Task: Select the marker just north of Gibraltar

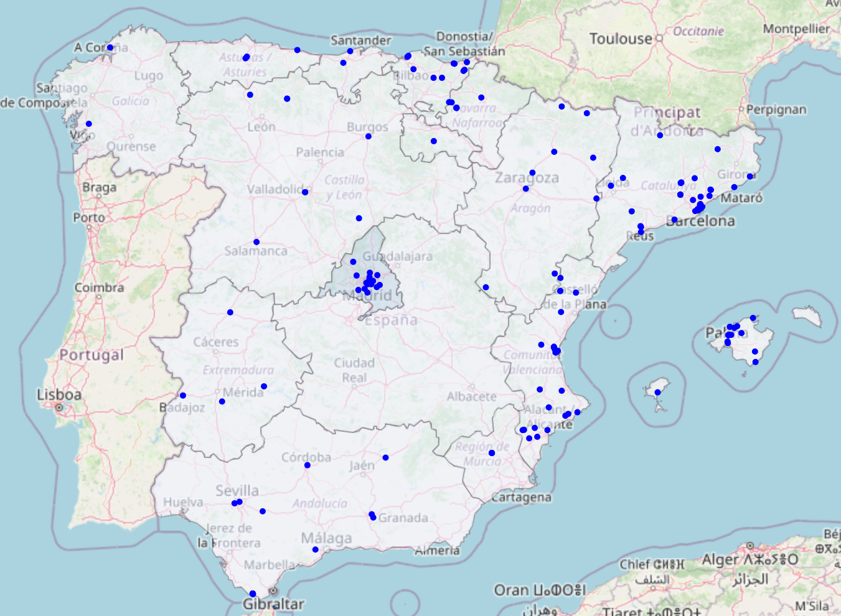Action: pyautogui.click(x=252, y=594)
